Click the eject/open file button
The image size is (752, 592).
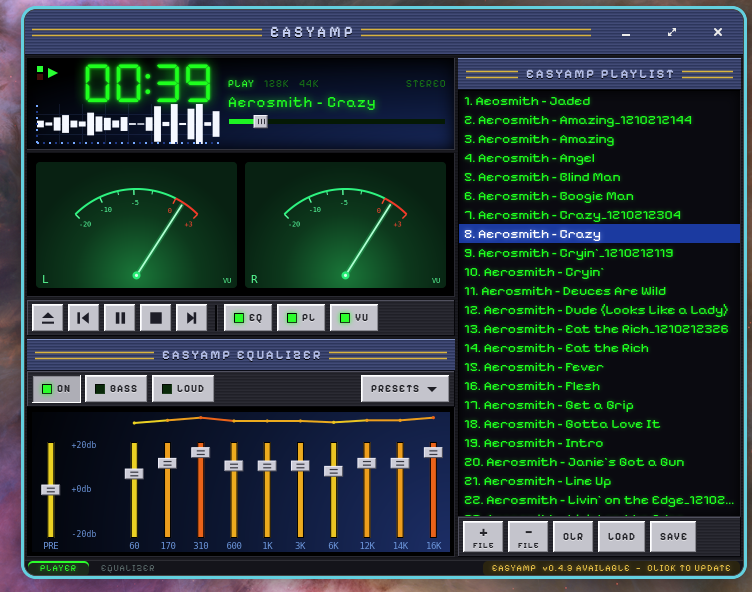tap(47, 318)
